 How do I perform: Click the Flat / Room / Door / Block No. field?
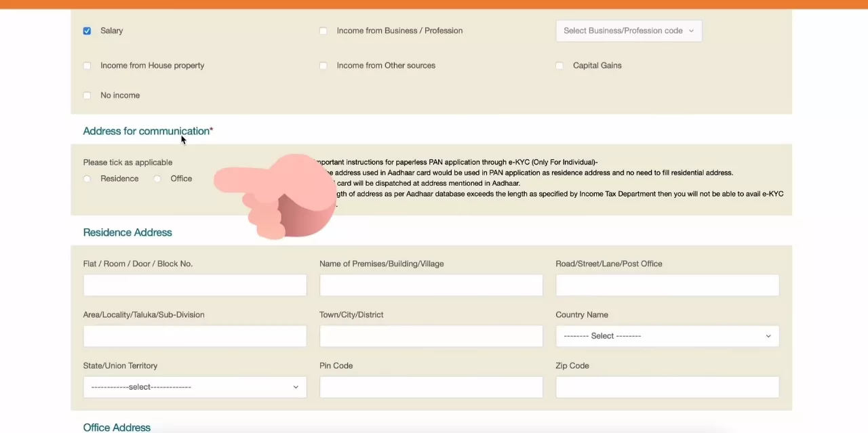tap(195, 285)
